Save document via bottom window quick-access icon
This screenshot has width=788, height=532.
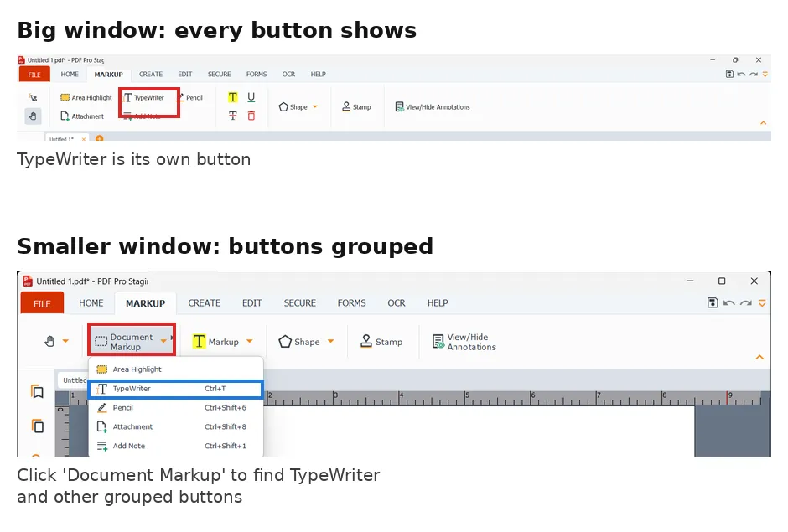713,302
